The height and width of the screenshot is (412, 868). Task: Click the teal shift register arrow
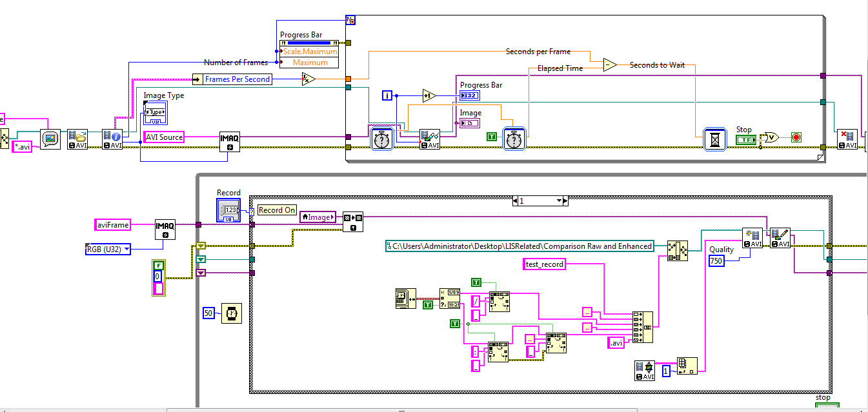[x=201, y=260]
